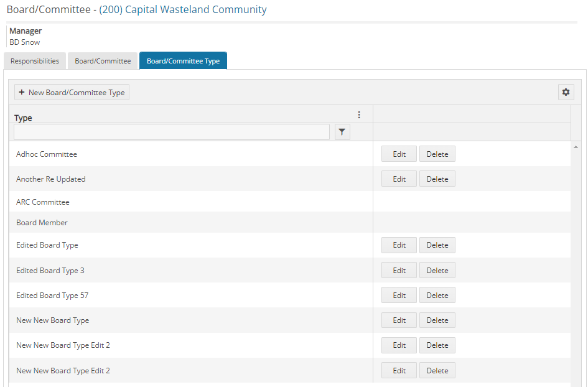The width and height of the screenshot is (588, 387).
Task: Click the scrollbar up arrow in grid
Action: click(576, 147)
